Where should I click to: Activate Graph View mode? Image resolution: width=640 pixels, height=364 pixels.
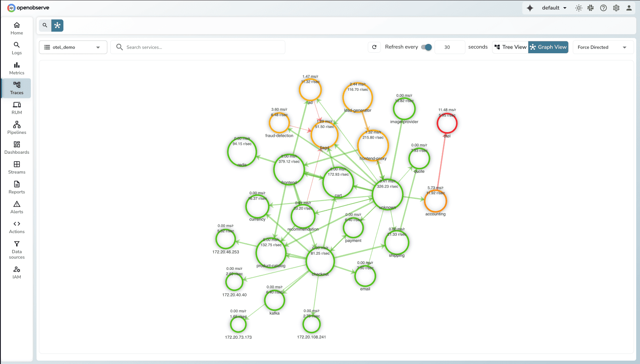(548, 47)
